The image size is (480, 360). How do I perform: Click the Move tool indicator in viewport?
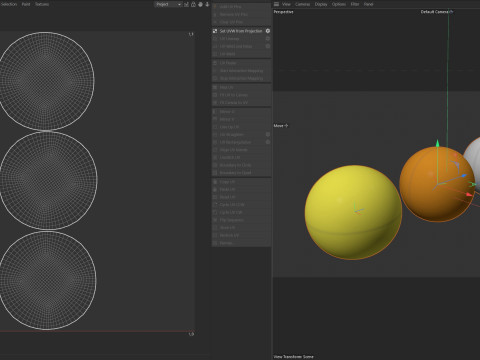coord(281,126)
